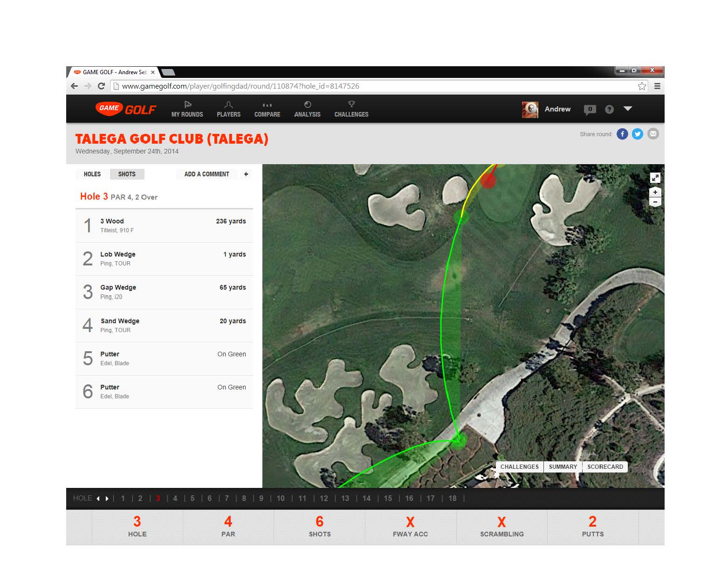Open Chrome menu button
Screen dimensions: 728x563
pyautogui.click(x=657, y=86)
